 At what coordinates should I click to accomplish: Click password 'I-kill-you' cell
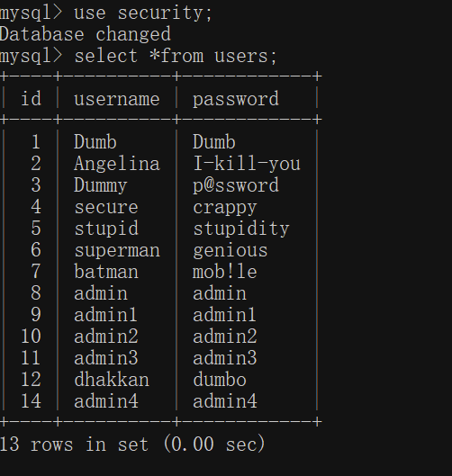[247, 164]
